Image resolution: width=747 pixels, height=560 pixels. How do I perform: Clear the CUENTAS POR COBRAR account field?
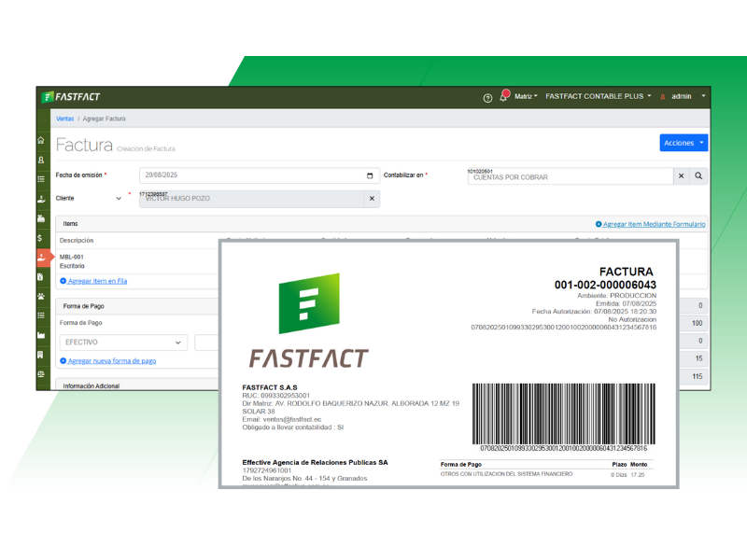pos(682,176)
